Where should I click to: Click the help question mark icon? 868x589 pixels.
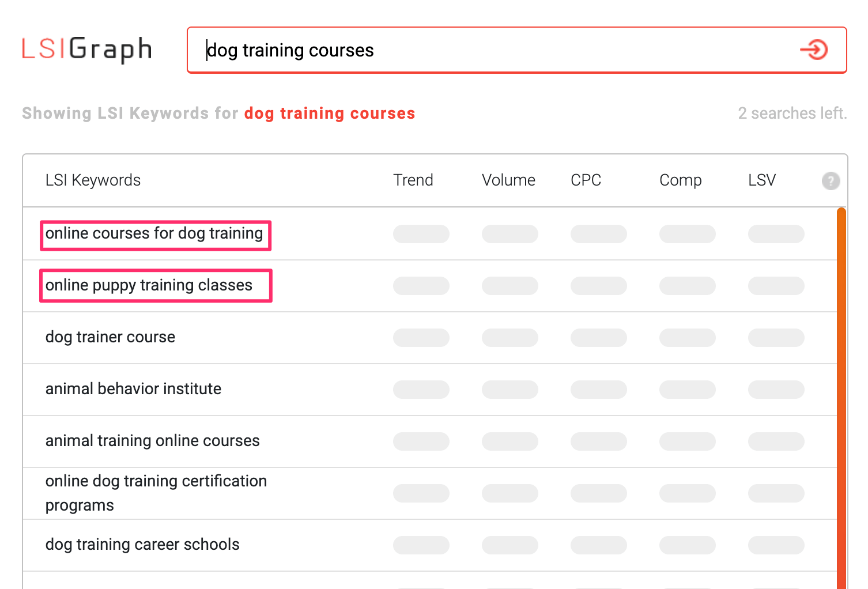pos(831,181)
